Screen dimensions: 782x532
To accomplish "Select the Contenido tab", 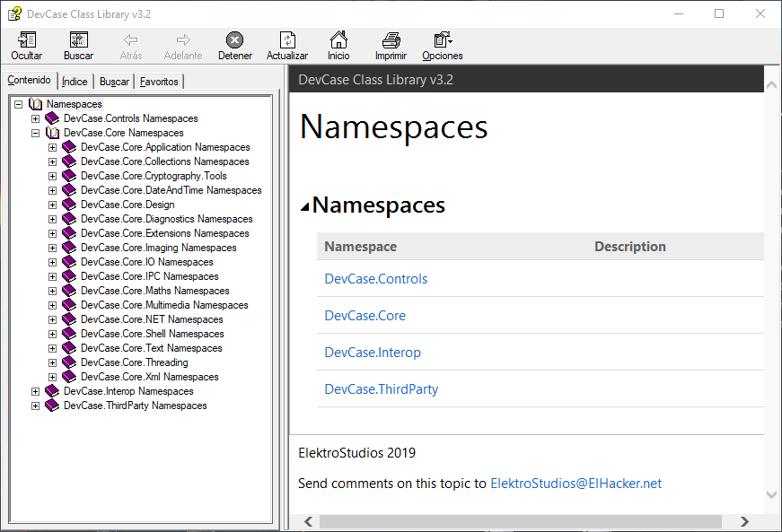I will click(30, 80).
